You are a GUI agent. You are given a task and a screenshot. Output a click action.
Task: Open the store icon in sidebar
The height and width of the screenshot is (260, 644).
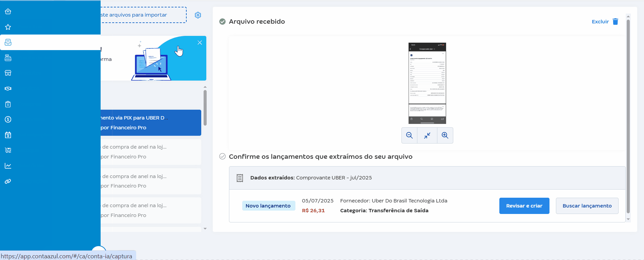(8, 73)
